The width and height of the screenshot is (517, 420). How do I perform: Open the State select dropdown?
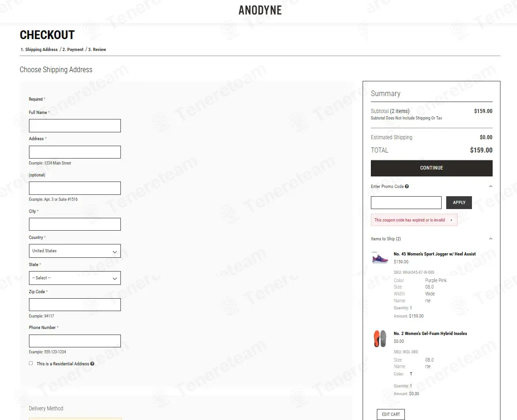coord(75,278)
